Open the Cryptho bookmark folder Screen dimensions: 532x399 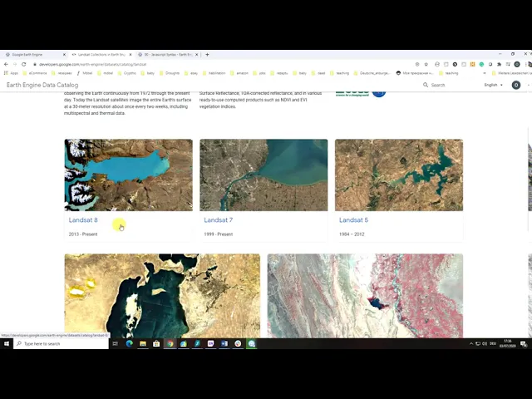coord(127,73)
